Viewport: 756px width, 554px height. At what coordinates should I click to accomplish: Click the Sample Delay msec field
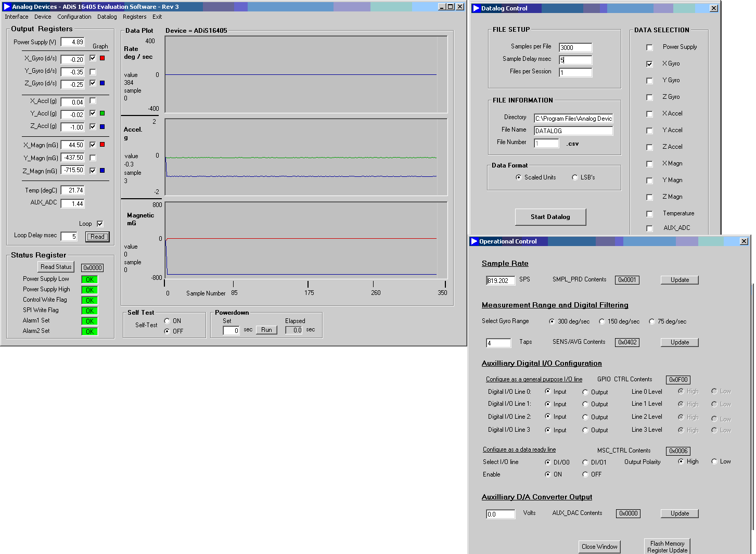tap(575, 60)
